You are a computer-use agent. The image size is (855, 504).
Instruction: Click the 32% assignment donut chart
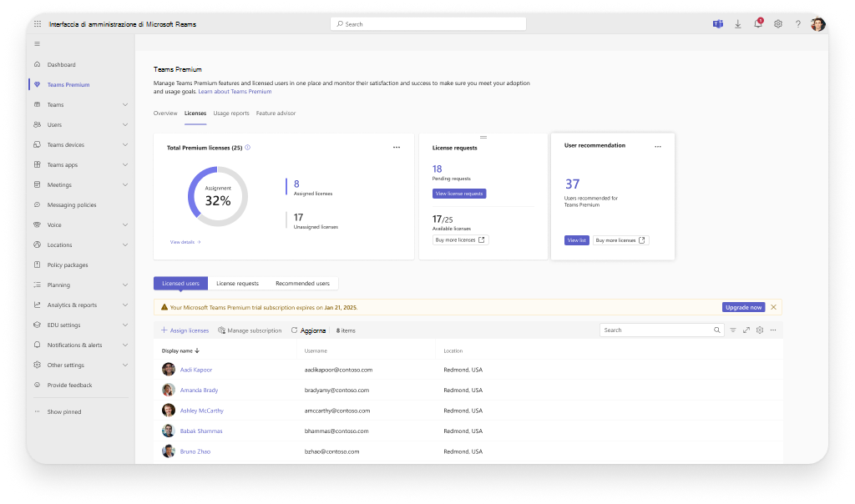tap(218, 197)
